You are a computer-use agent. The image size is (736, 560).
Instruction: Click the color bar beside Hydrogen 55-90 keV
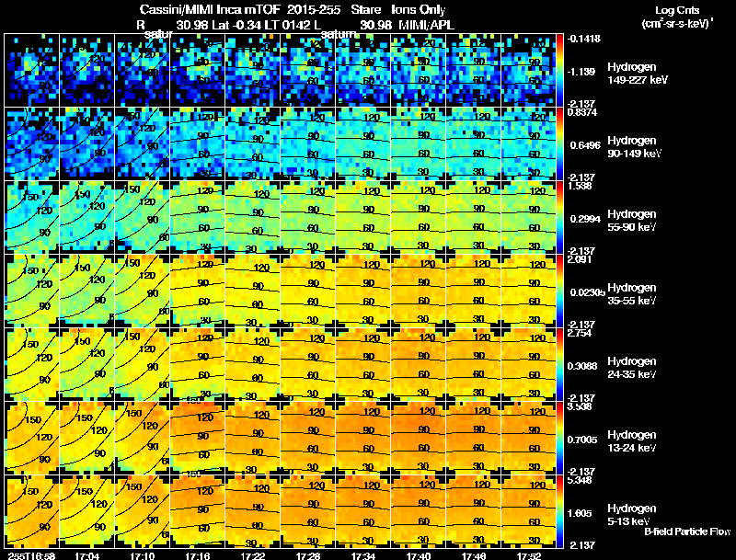pos(559,217)
